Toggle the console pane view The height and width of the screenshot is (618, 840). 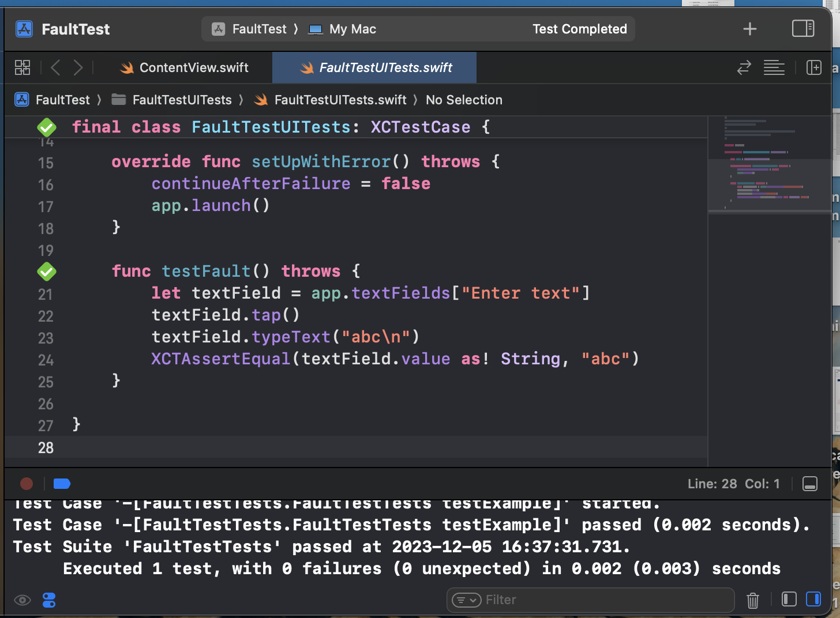pyautogui.click(x=813, y=600)
